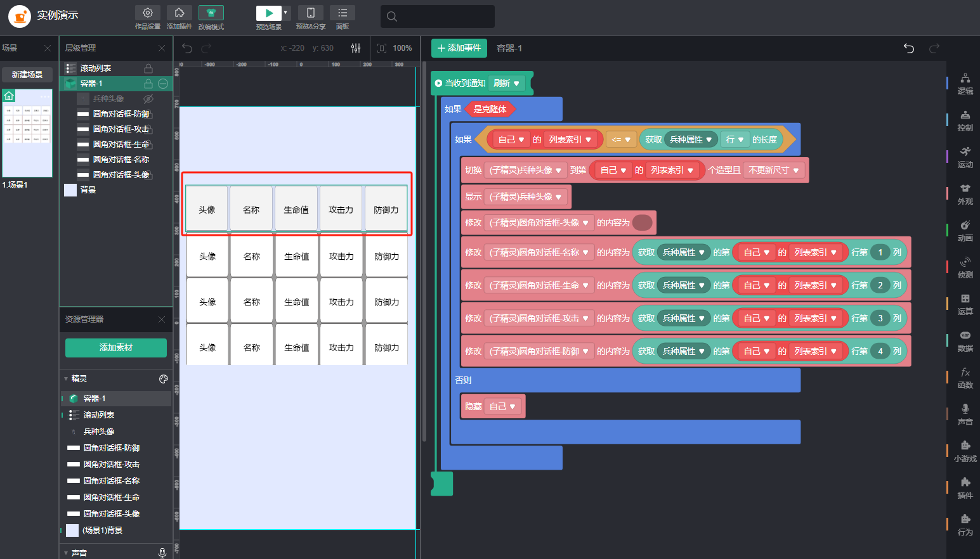Open the panel (面板) list icon
This screenshot has width=980, height=559.
click(x=343, y=13)
